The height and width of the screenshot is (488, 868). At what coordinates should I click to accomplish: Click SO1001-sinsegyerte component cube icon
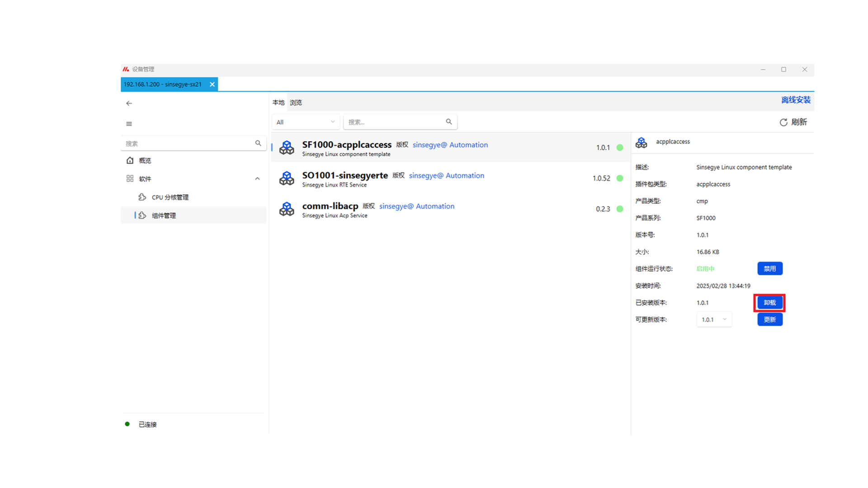click(287, 178)
